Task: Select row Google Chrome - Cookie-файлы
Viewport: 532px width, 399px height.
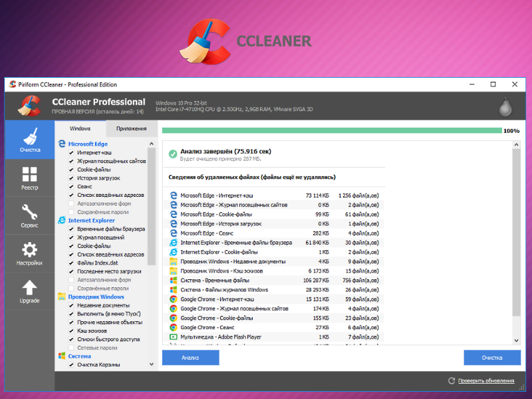Action: click(x=274, y=318)
